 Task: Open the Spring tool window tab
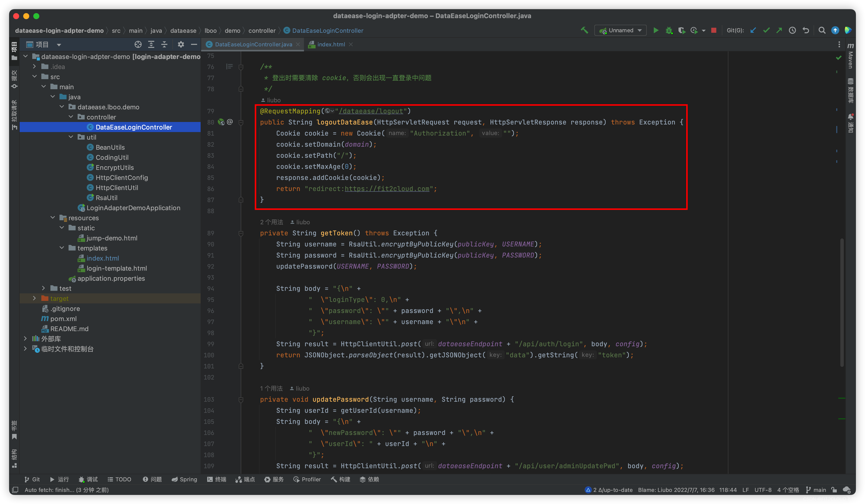[x=184, y=479]
